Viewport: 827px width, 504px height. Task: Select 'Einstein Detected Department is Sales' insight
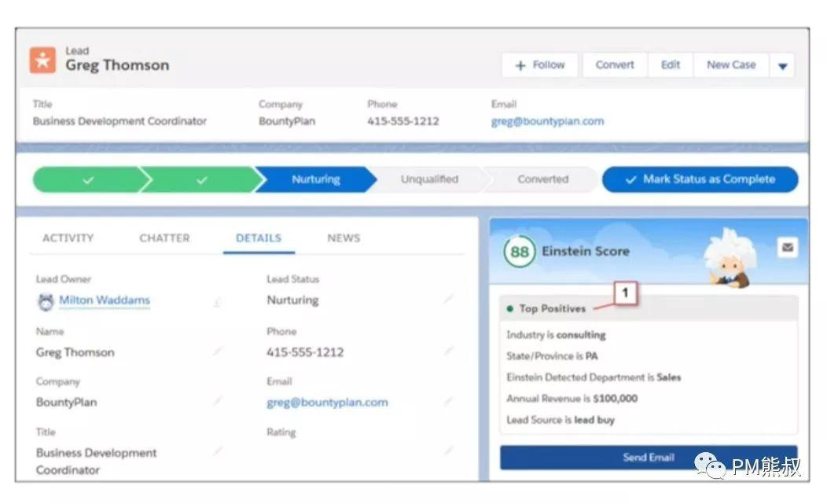click(594, 377)
